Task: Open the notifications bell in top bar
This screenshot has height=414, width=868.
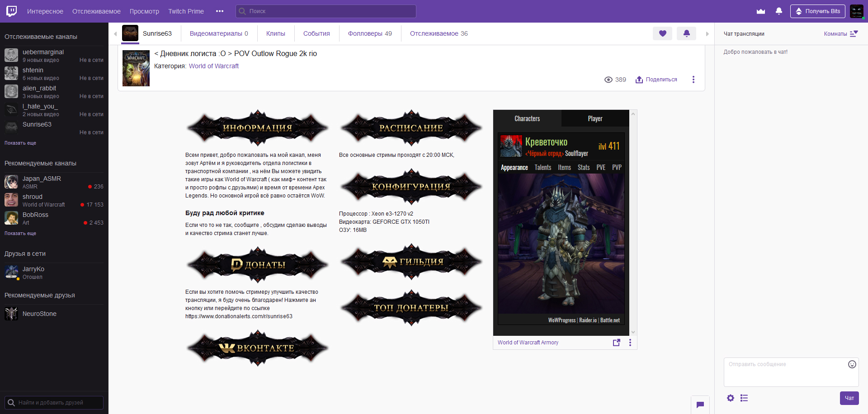Action: click(778, 11)
